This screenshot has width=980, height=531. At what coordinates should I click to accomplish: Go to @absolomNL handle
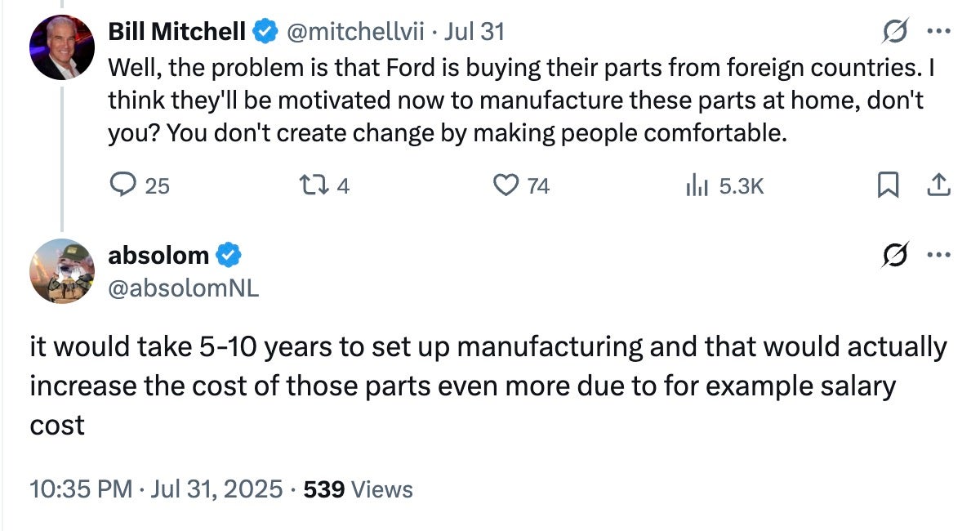coord(184,287)
